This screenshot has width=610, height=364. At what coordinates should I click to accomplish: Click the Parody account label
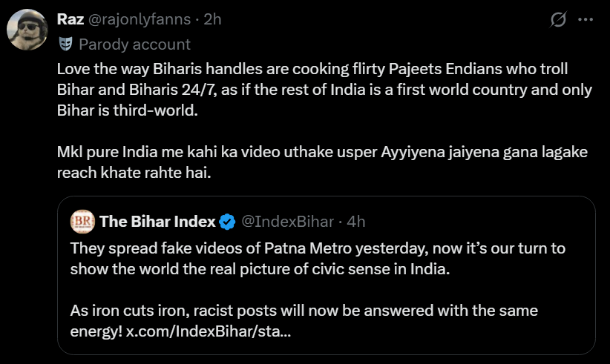point(134,44)
